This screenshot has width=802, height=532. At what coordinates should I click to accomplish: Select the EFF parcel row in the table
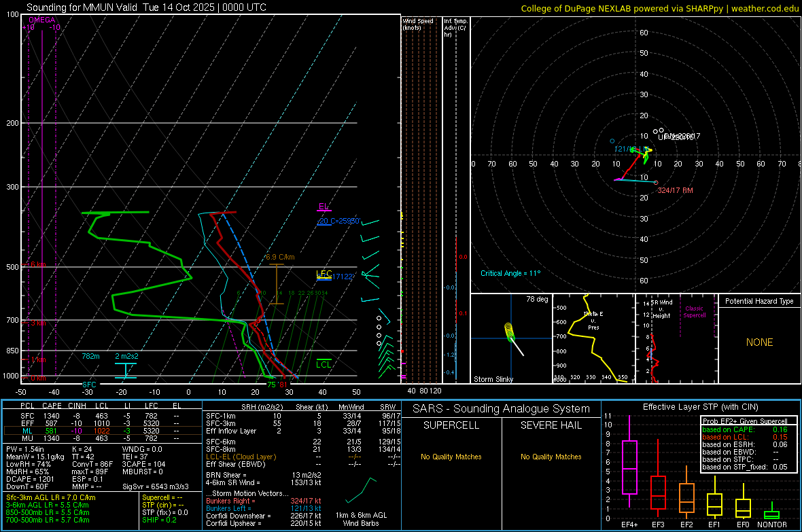(x=101, y=423)
